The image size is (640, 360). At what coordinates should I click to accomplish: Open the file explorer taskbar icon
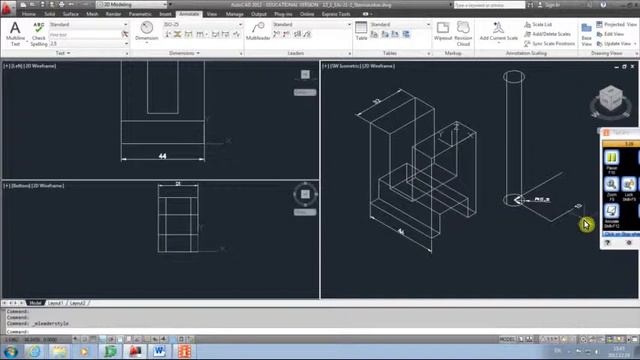pos(59,351)
